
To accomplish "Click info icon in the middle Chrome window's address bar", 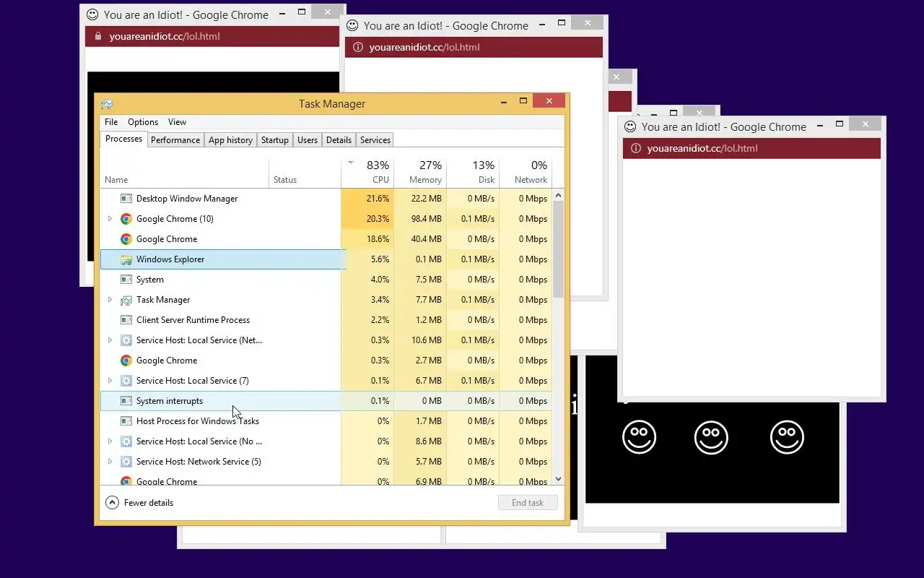I will tap(358, 47).
